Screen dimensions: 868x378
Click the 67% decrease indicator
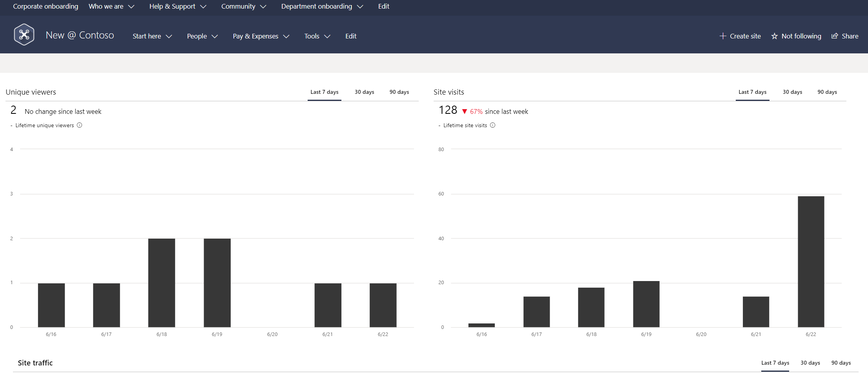click(472, 111)
